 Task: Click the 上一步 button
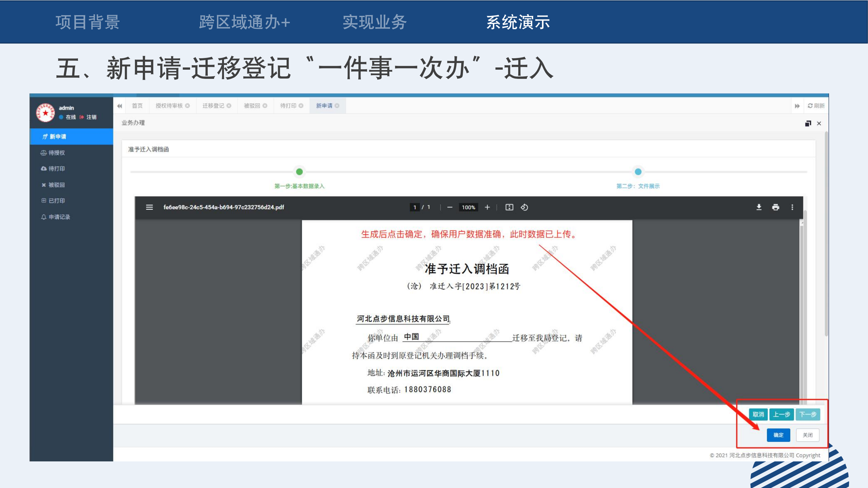pyautogui.click(x=782, y=414)
